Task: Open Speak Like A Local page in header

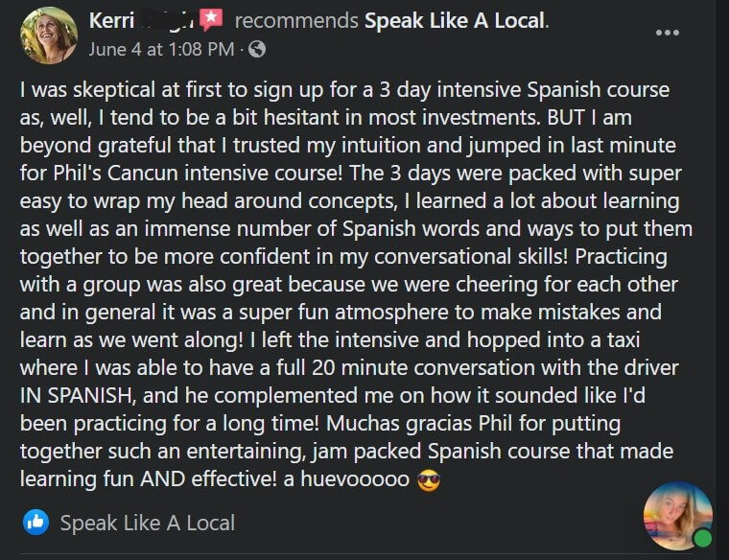Action: [x=454, y=21]
